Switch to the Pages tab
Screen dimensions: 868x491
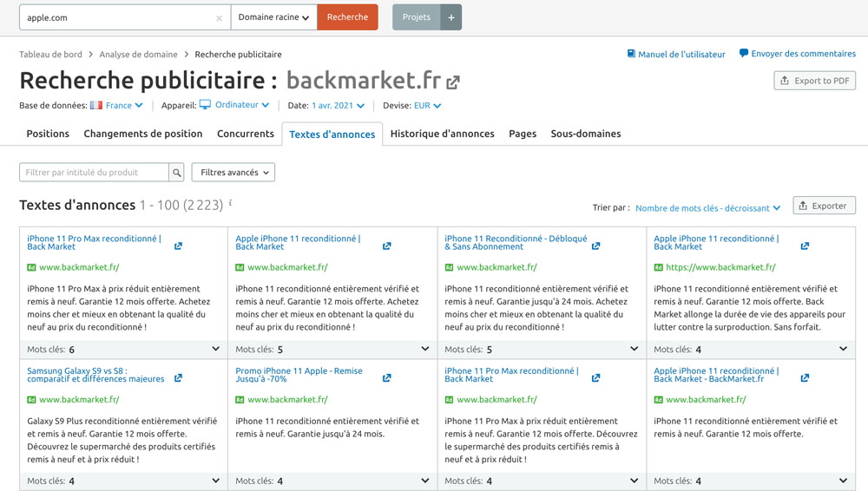[523, 134]
